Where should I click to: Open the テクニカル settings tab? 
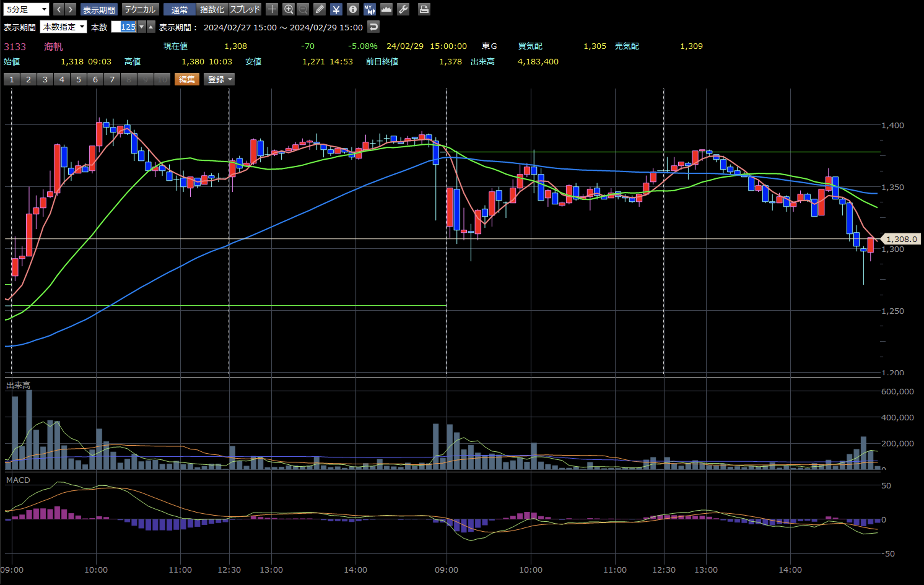tap(140, 9)
